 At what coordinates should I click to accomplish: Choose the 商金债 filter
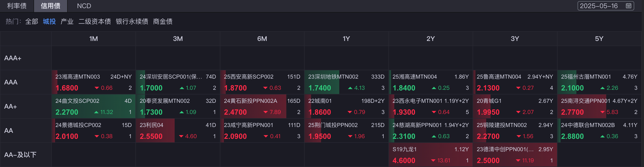[x=163, y=22]
